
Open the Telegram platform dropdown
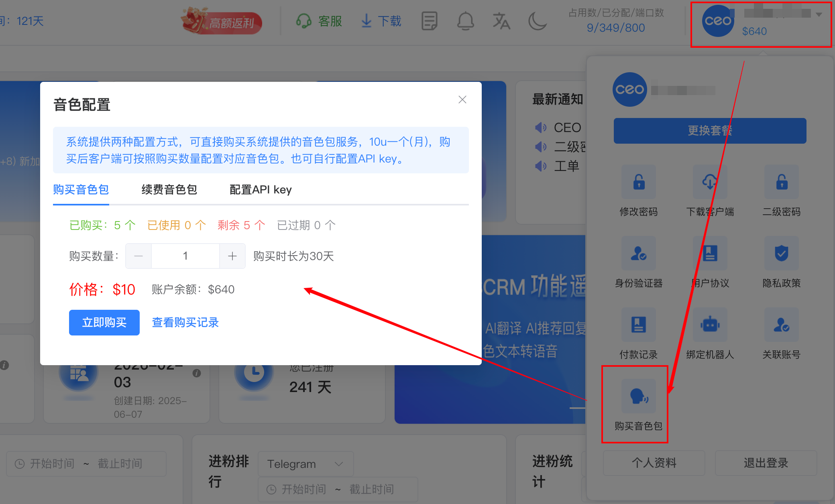(305, 464)
